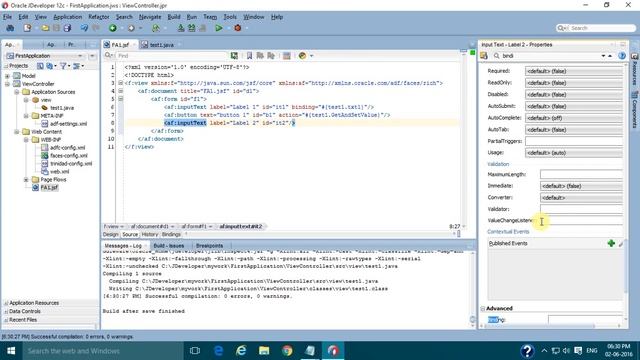Screen dimensions: 640x360
Task: Click the application binoculars icon in toolbar
Action: [x=10, y=28]
